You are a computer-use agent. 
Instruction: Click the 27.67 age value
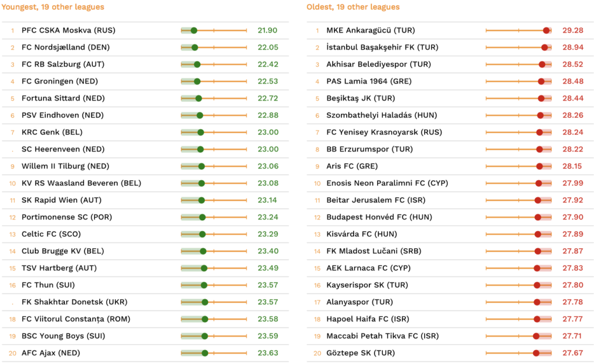tap(573, 353)
